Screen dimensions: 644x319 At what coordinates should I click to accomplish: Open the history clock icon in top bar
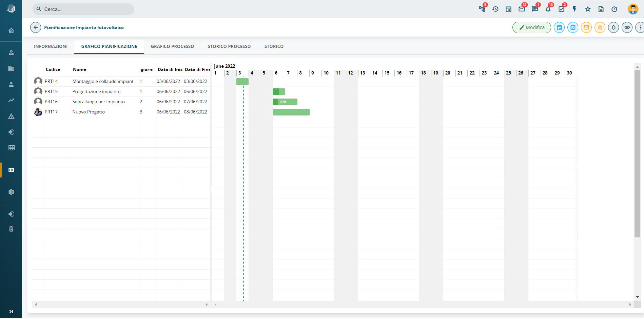(x=495, y=9)
